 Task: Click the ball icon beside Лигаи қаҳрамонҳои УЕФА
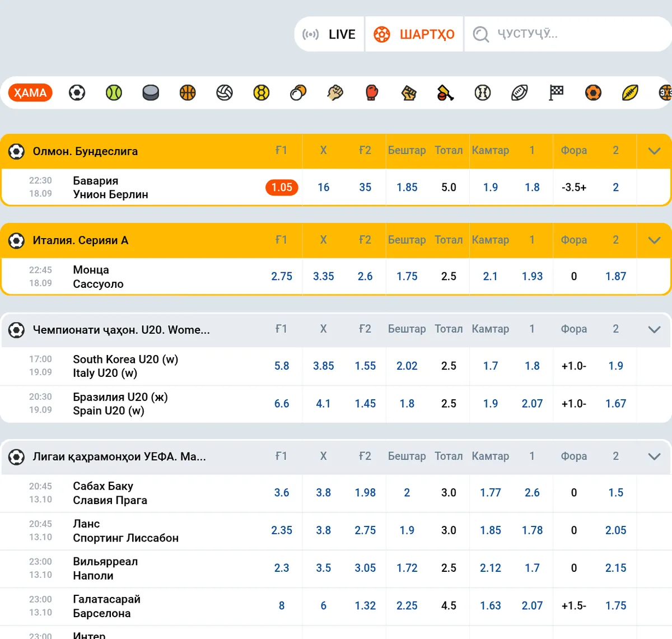17,457
